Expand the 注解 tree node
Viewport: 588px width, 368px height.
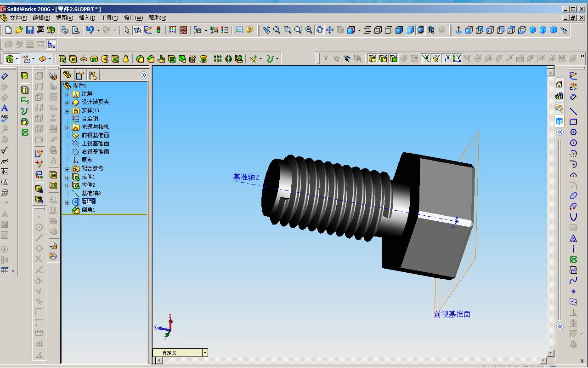(x=68, y=94)
